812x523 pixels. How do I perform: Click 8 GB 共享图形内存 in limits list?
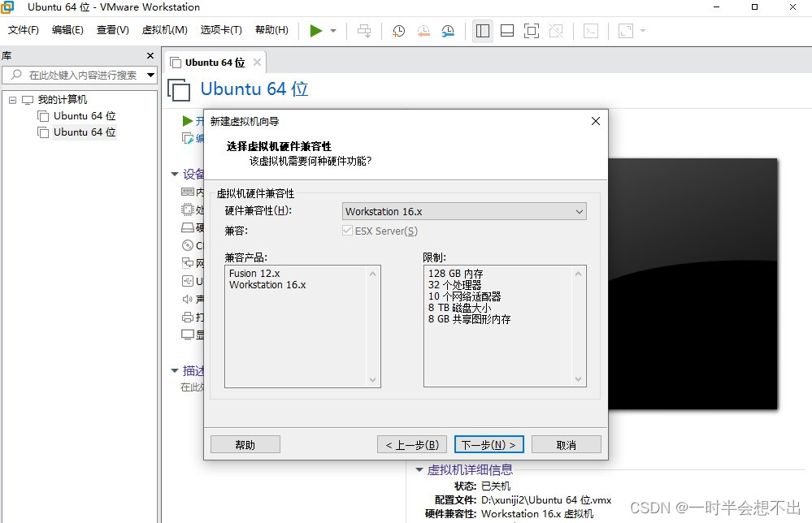pos(469,319)
